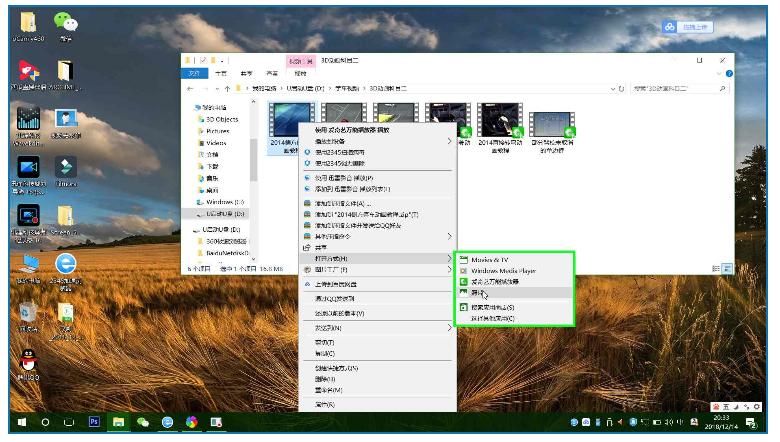
Task: Click the taskbar clock
Action: (x=721, y=423)
